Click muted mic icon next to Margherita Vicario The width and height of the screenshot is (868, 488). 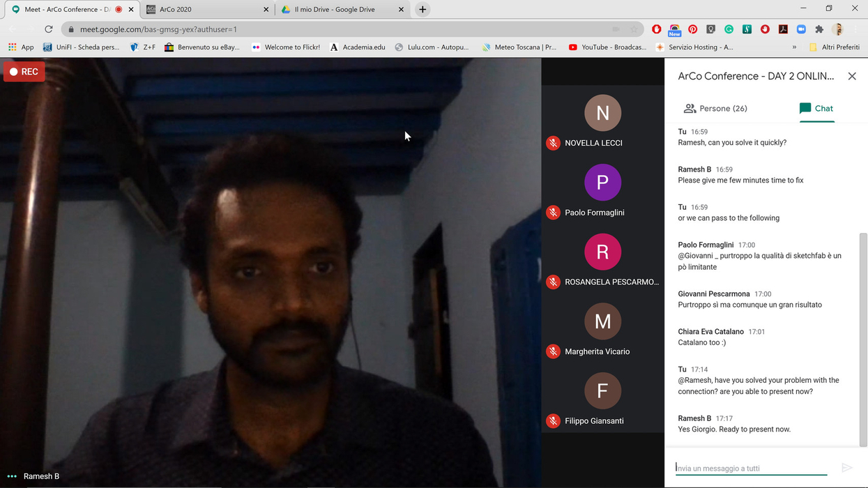pos(553,351)
